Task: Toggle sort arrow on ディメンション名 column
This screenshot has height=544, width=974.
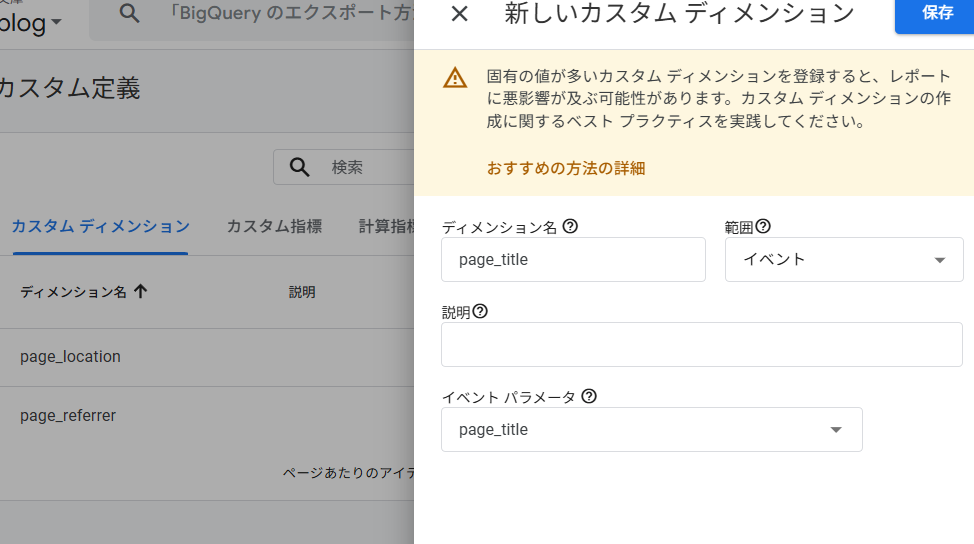Action: tap(140, 292)
